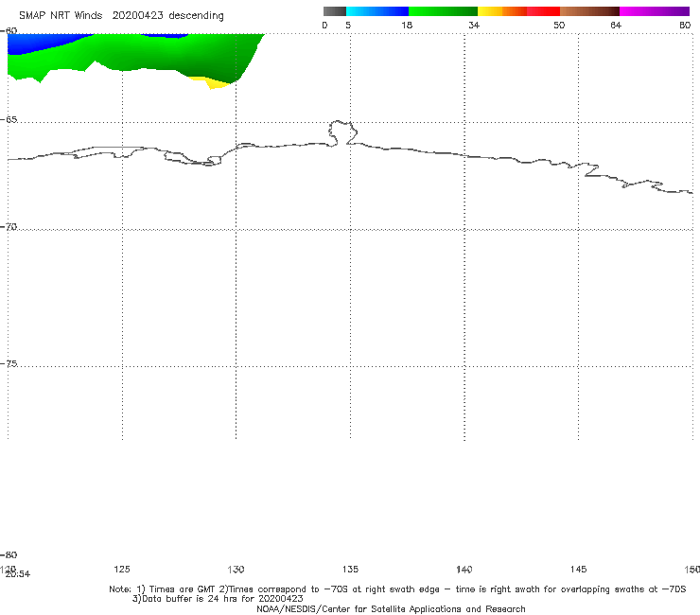Pick the magenta 64–80 color bar segment
The image size is (700, 615).
(x=655, y=11)
